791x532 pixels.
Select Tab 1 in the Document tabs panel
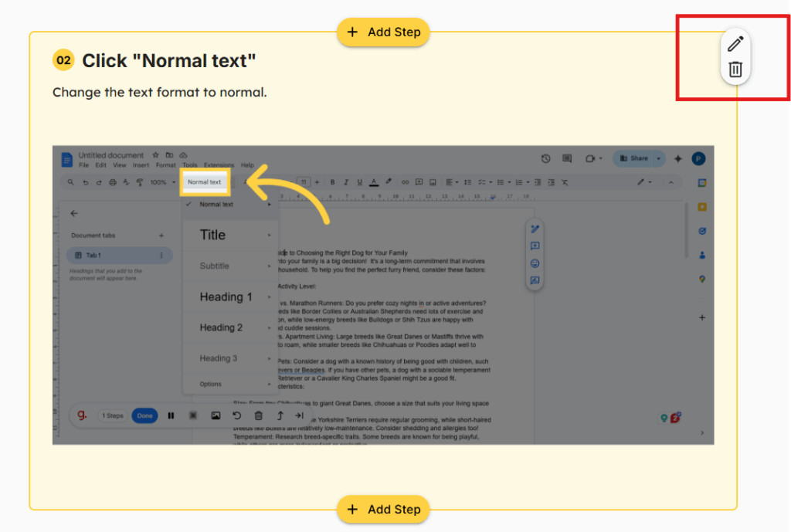pos(120,256)
